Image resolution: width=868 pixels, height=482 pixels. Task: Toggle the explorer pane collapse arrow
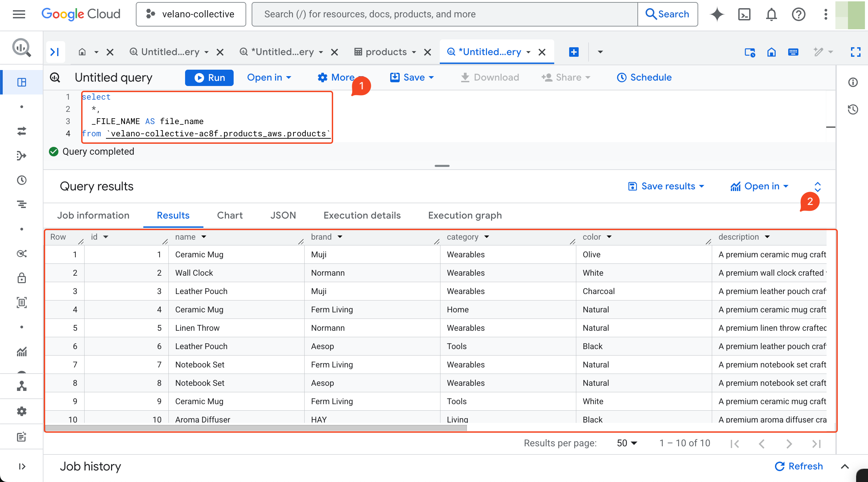coord(55,52)
